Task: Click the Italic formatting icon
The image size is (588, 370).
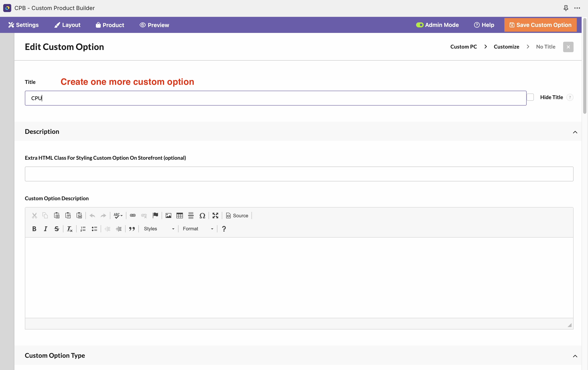Action: (45, 229)
